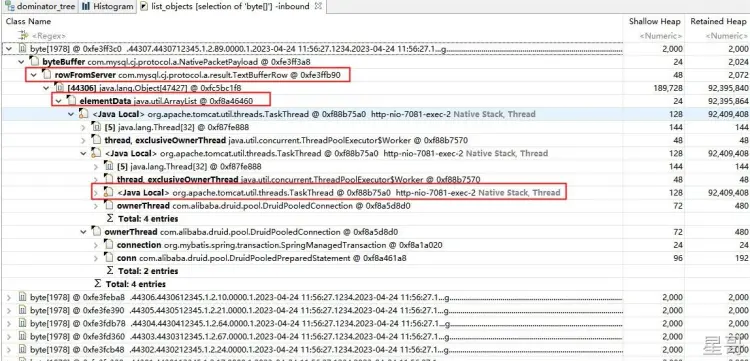750x361 pixels.
Task: Switch to the dominator_tree tab
Action: pos(39,6)
